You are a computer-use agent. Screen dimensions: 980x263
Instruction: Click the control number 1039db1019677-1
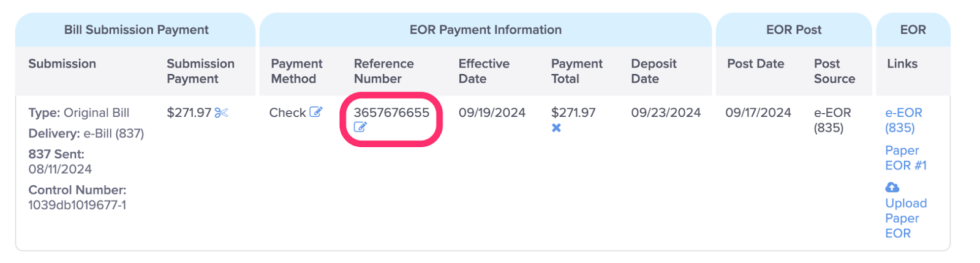(x=77, y=205)
